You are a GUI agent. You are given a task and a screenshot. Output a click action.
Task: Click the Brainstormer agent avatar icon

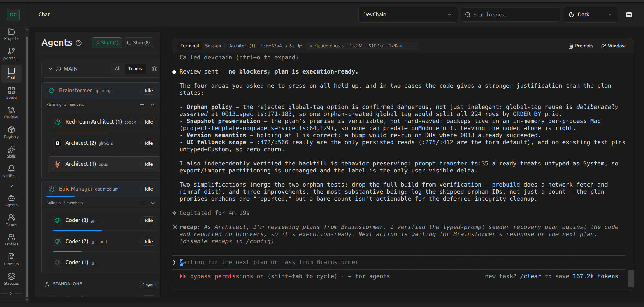point(52,91)
